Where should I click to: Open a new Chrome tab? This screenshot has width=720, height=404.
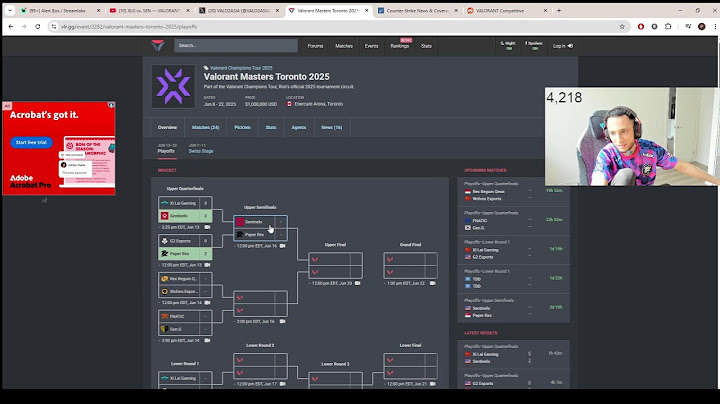click(559, 11)
